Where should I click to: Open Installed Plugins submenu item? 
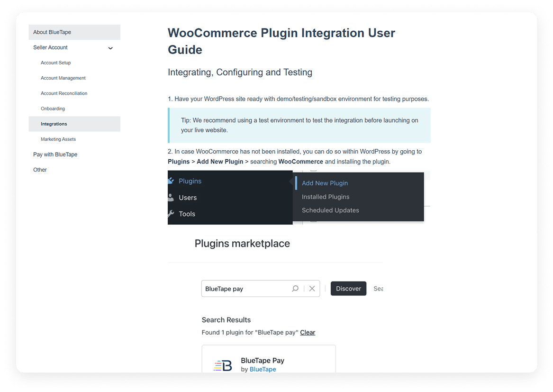[x=326, y=197]
